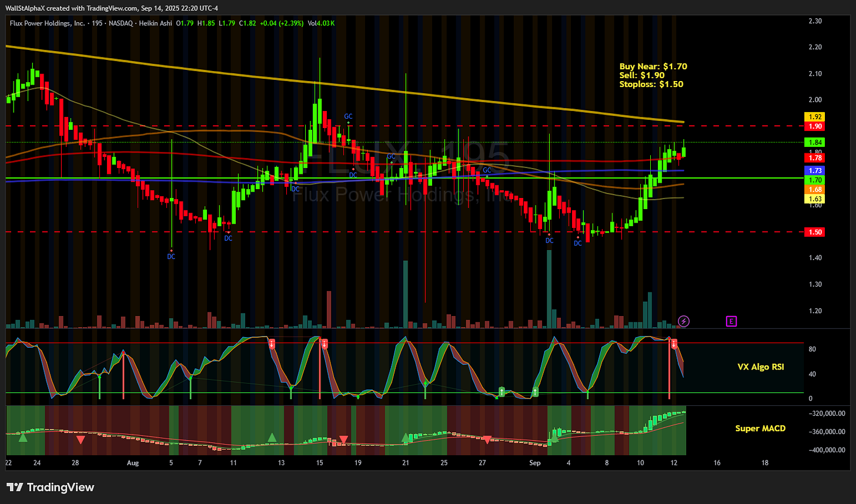Click the Super MACD panel label
This screenshot has height=504, width=856.
761,428
